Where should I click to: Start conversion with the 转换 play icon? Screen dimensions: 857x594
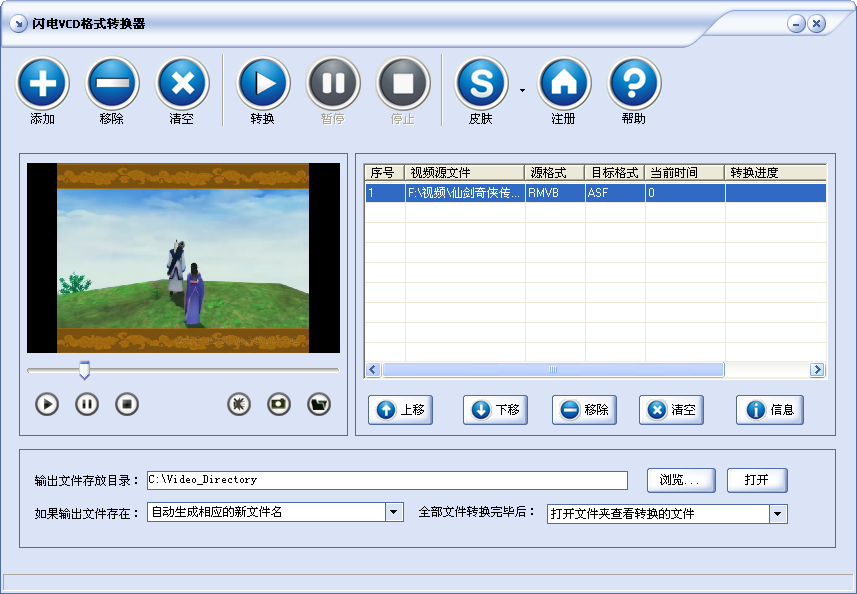point(263,83)
